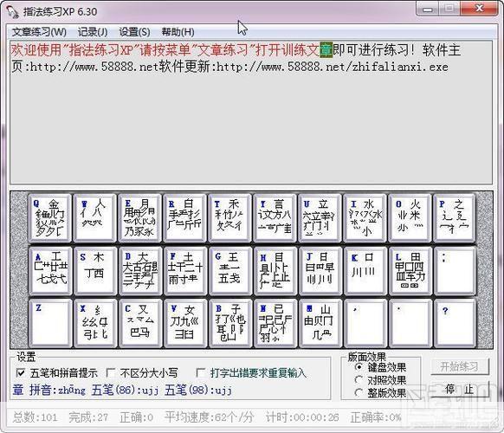Click the E key showing 月 radicals
Screen dimensions: 504x433
[x=139, y=217]
